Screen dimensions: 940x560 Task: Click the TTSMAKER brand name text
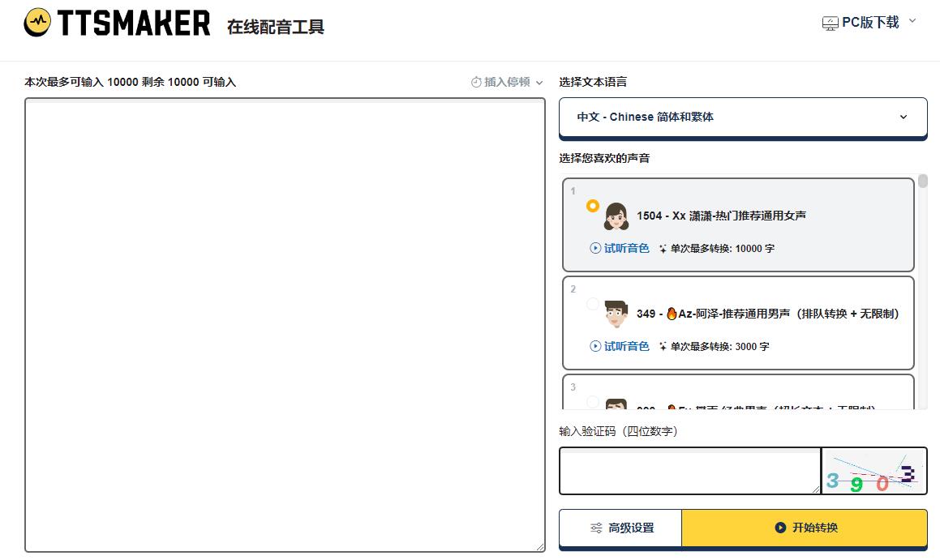[134, 24]
